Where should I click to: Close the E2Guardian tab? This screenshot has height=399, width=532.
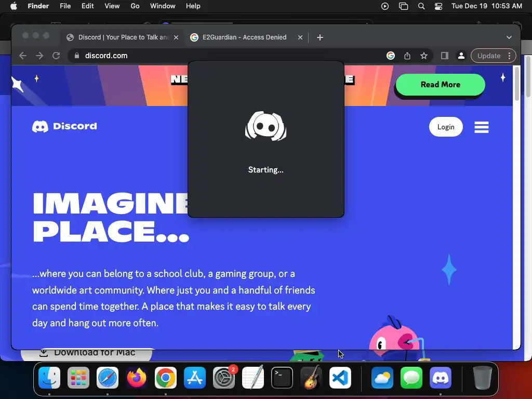(x=300, y=37)
